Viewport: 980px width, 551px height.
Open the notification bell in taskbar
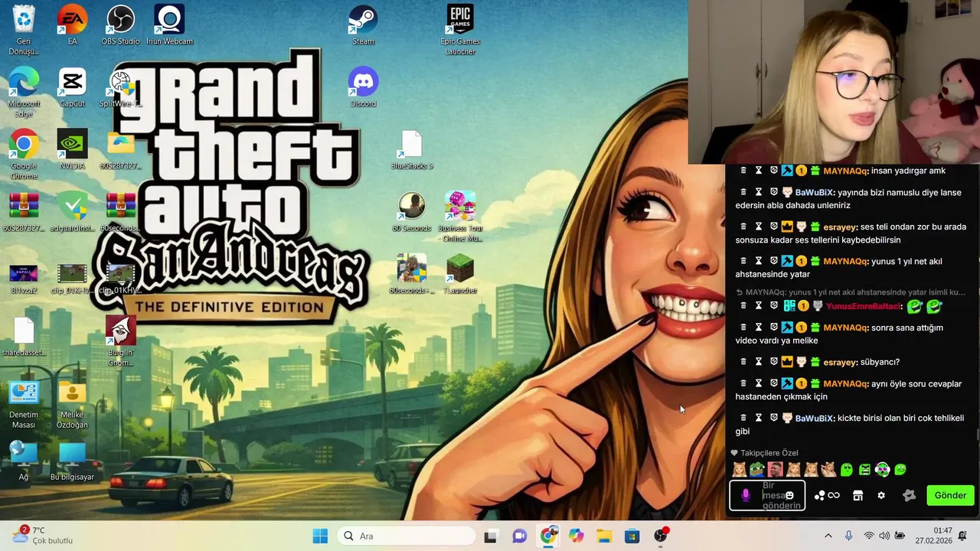pos(963,536)
